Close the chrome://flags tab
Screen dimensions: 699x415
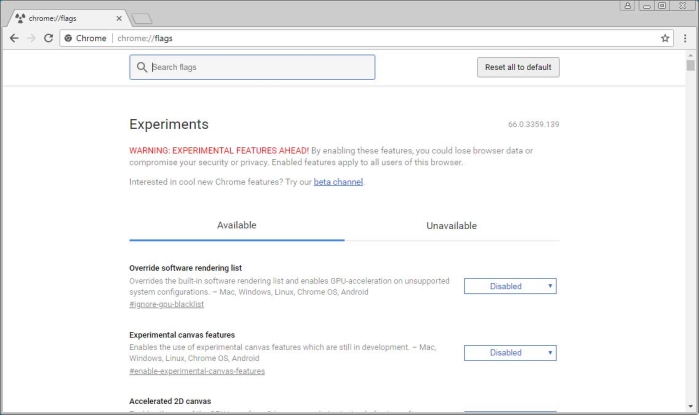tap(119, 18)
